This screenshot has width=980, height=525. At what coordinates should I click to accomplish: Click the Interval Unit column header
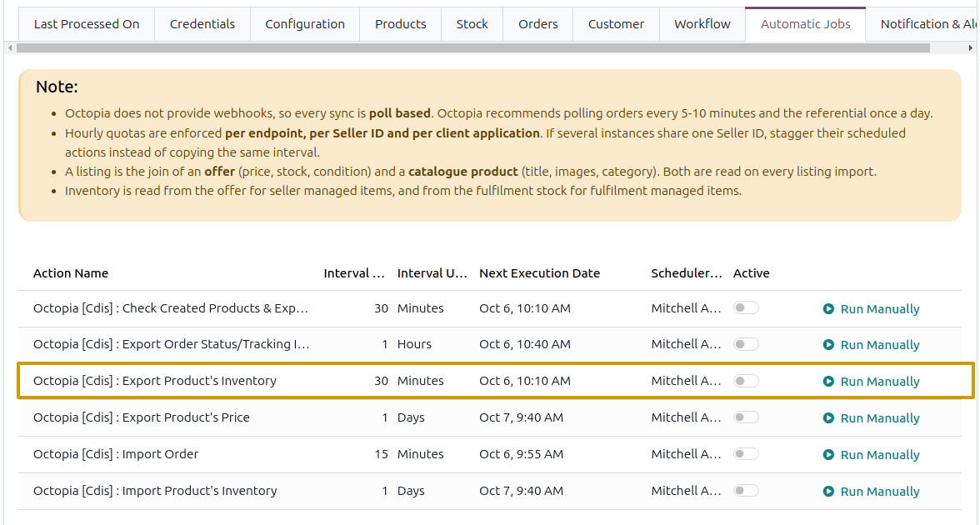point(432,273)
